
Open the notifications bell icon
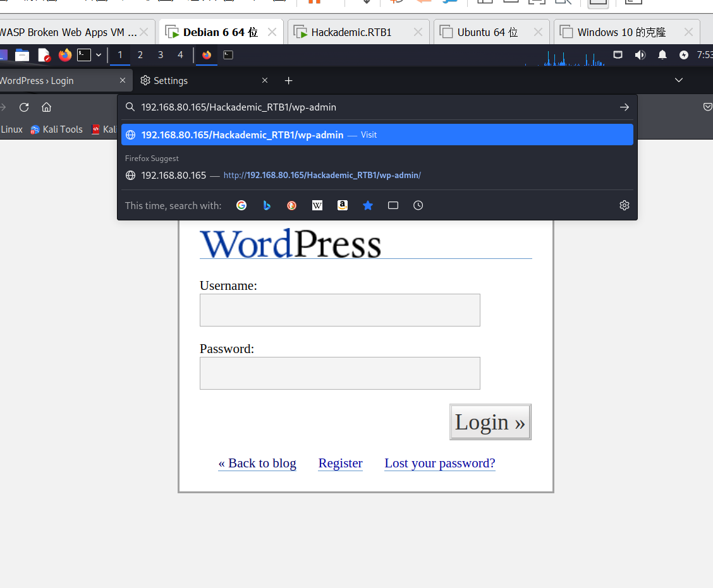pyautogui.click(x=662, y=55)
